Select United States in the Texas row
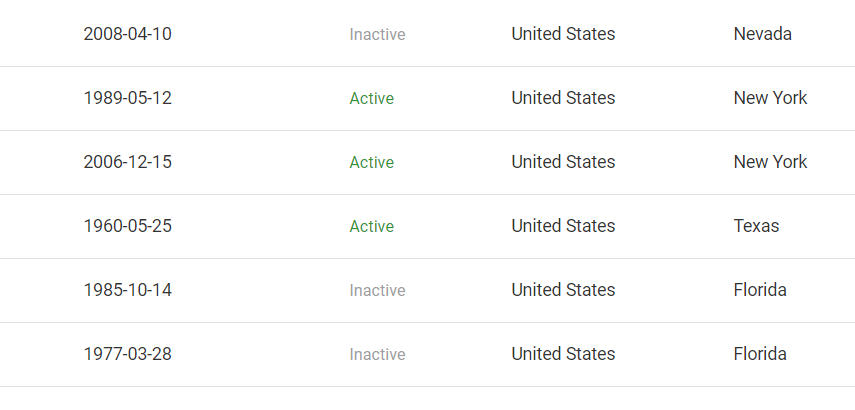Image resolution: width=855 pixels, height=410 pixels. [563, 226]
